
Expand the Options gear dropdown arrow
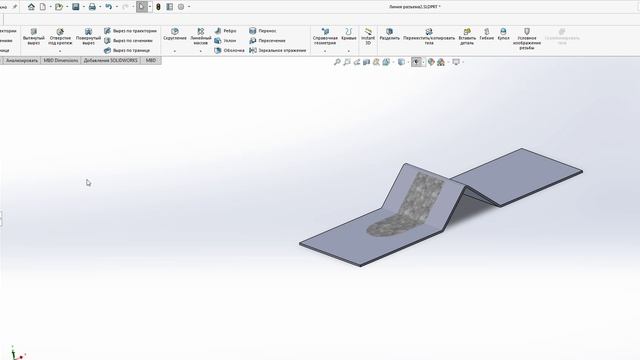tap(189, 7)
